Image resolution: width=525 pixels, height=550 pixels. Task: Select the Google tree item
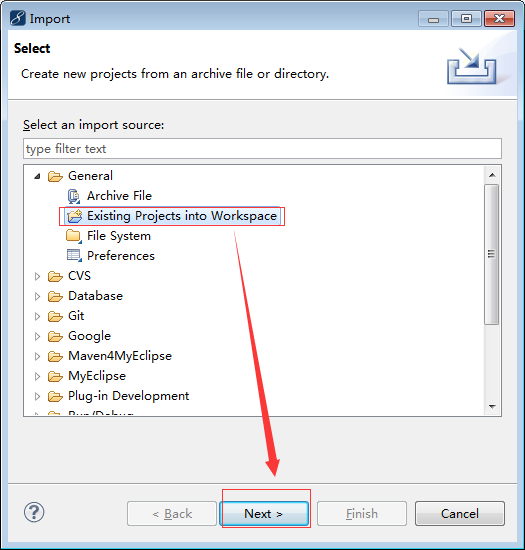pos(89,336)
